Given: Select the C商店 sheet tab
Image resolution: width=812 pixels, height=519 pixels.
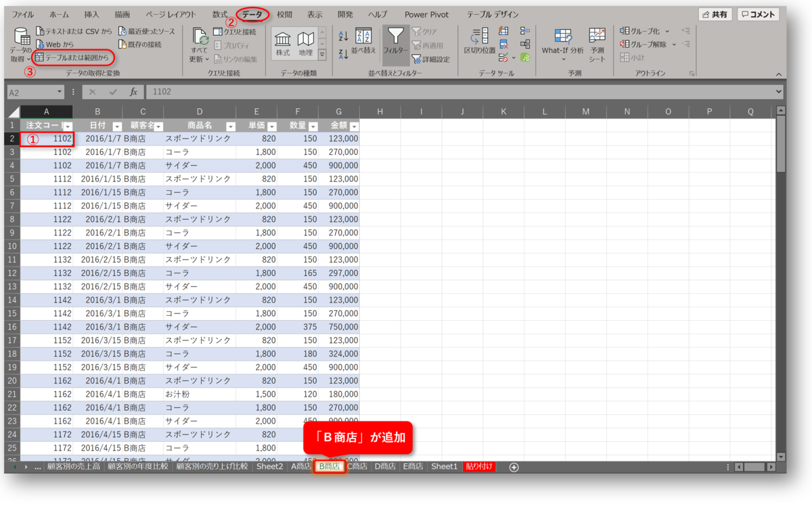Looking at the screenshot, I should (x=357, y=466).
